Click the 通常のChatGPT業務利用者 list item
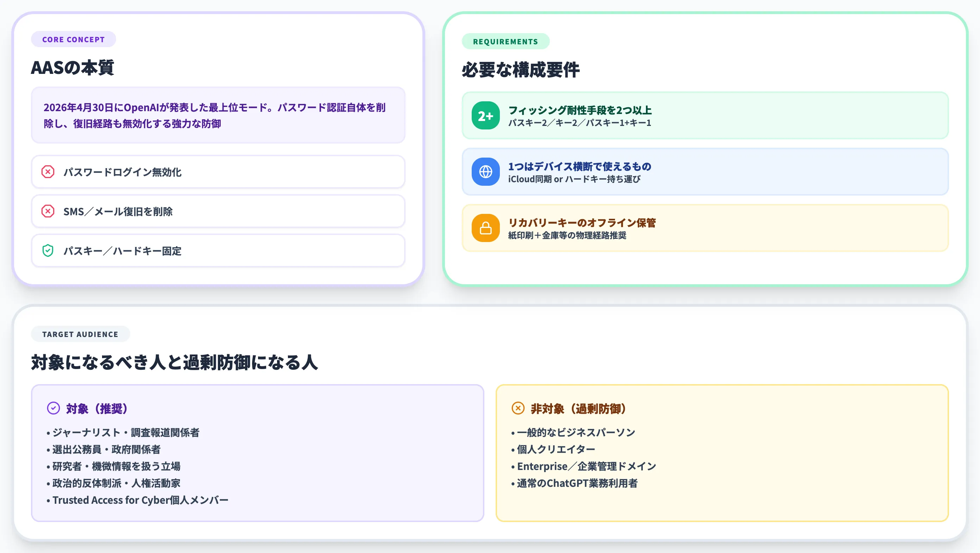 click(x=574, y=483)
